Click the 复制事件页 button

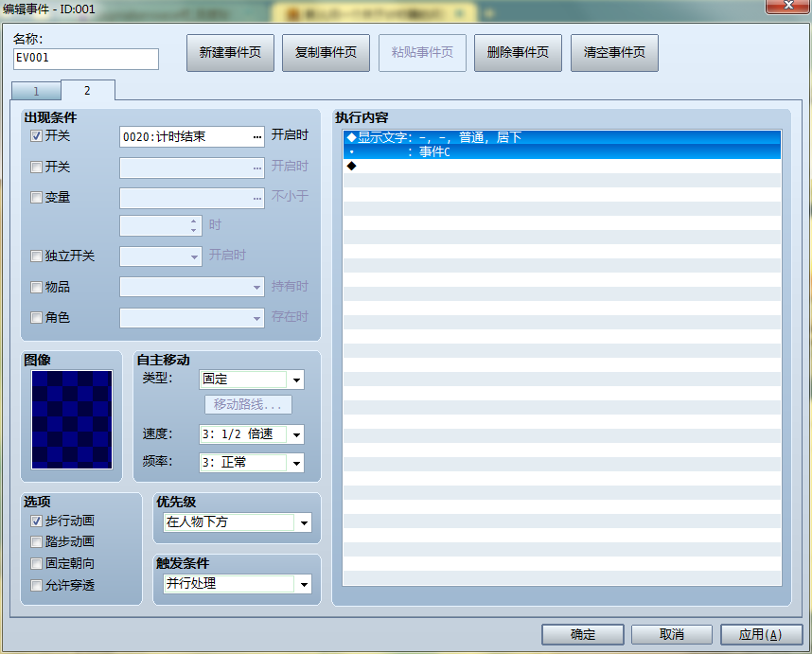pos(326,53)
